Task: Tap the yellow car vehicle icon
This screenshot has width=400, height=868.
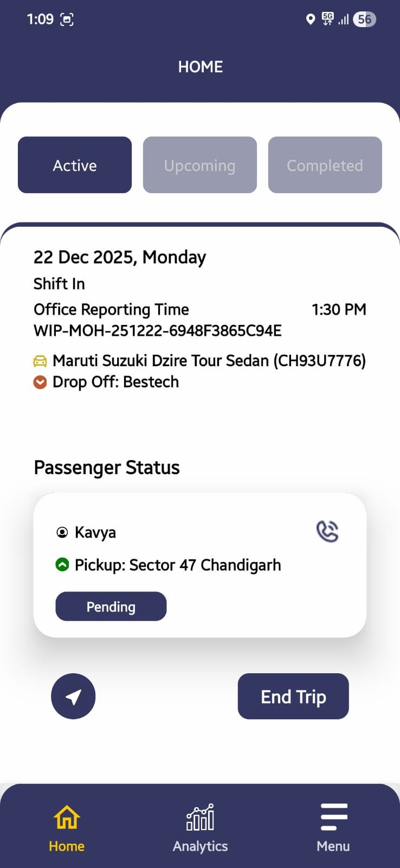Action: pos(40,361)
